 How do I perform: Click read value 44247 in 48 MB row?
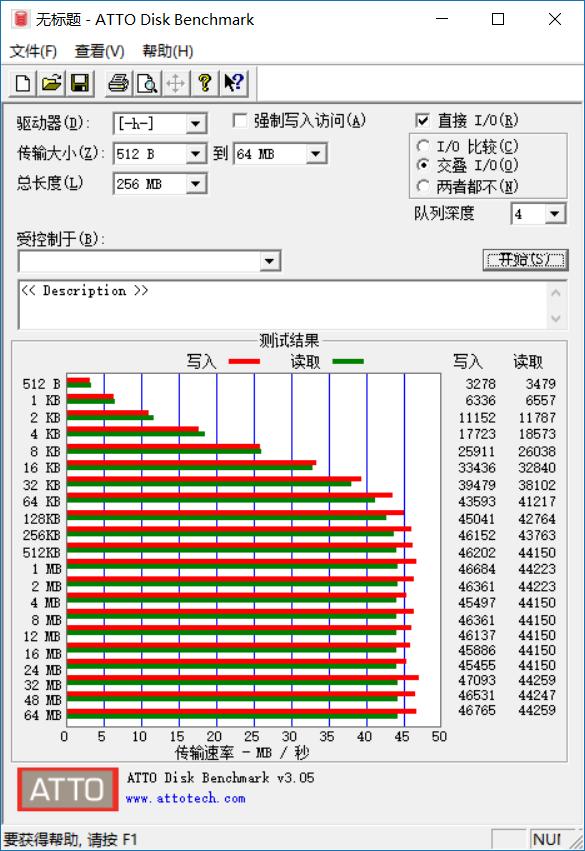(x=537, y=696)
